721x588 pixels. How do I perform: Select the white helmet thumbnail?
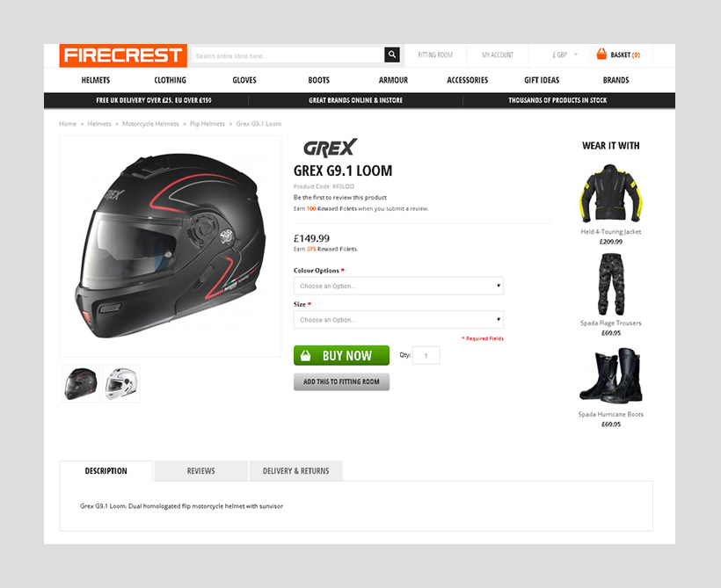tap(121, 383)
